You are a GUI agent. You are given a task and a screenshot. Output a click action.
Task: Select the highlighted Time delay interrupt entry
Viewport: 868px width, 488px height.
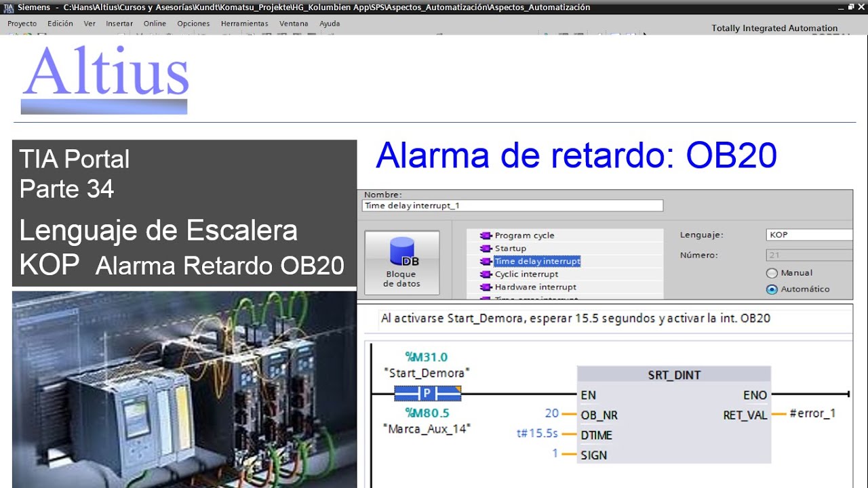click(537, 261)
